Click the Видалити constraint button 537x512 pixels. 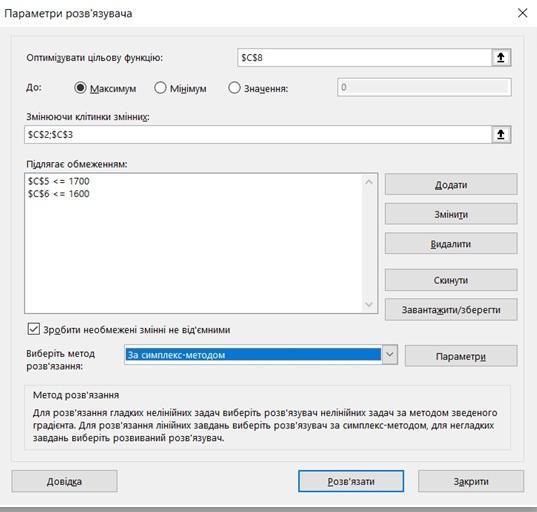pos(451,243)
